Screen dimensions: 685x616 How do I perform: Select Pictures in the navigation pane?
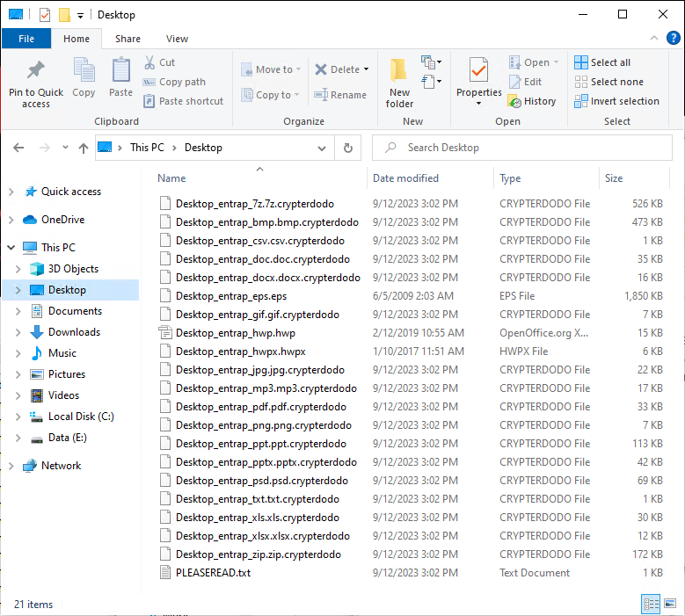pyautogui.click(x=67, y=374)
